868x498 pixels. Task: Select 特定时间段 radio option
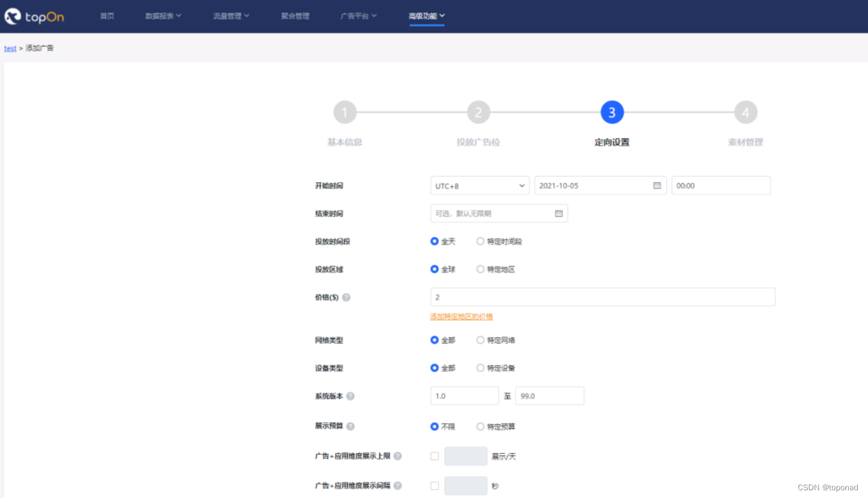coord(480,242)
